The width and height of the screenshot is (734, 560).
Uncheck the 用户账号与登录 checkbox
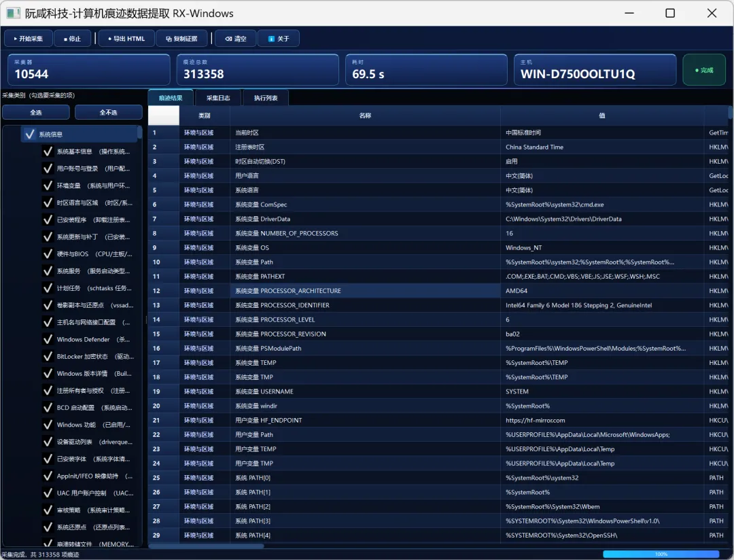48,169
